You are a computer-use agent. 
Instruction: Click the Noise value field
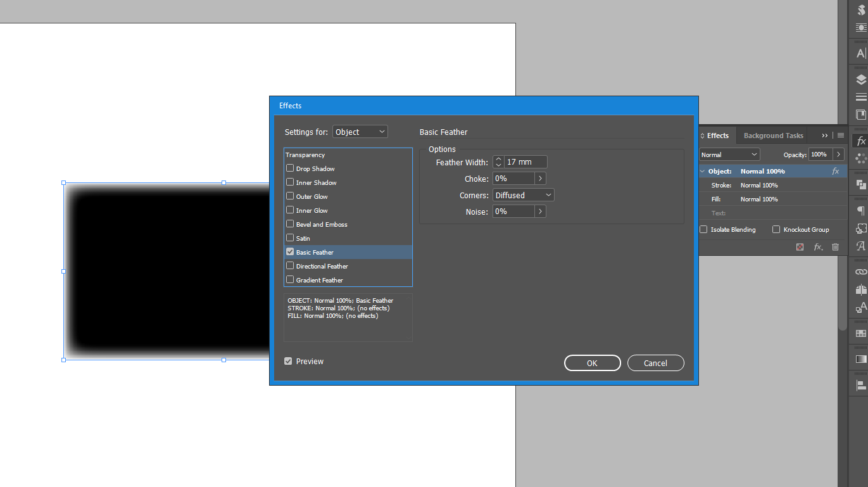pyautogui.click(x=513, y=212)
